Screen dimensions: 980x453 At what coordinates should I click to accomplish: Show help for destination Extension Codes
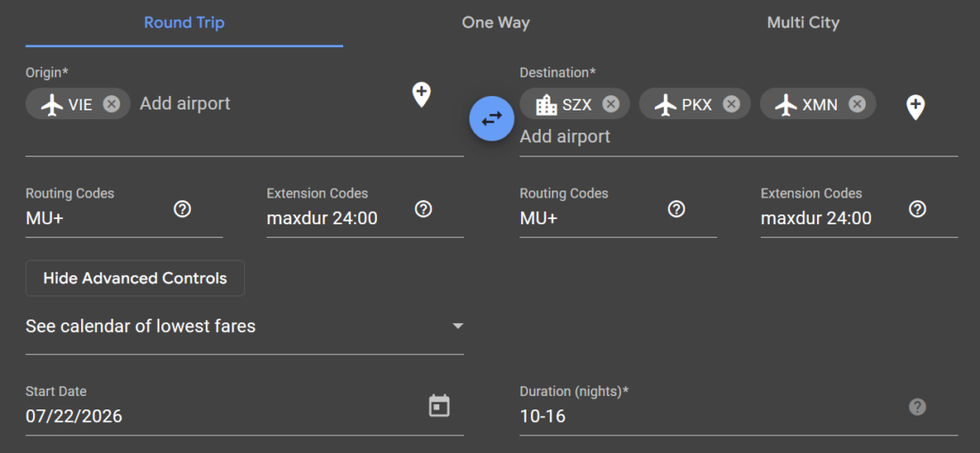[918, 209]
